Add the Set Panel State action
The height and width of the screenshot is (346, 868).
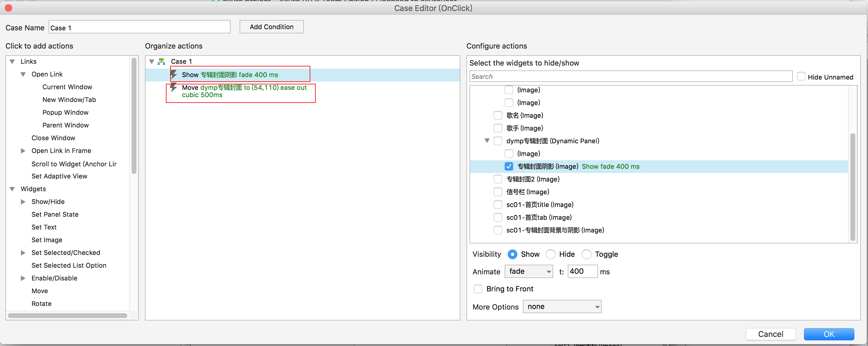[55, 215]
